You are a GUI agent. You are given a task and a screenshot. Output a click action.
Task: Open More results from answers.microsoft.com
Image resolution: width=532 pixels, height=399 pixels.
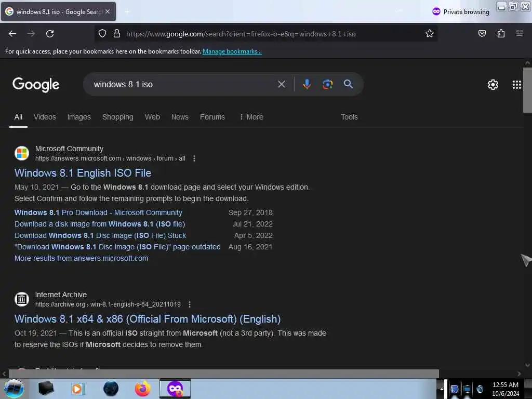coord(81,259)
